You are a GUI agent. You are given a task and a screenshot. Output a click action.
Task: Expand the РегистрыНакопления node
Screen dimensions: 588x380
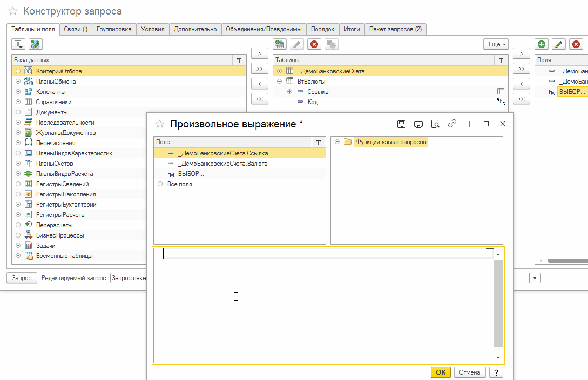[x=18, y=194]
